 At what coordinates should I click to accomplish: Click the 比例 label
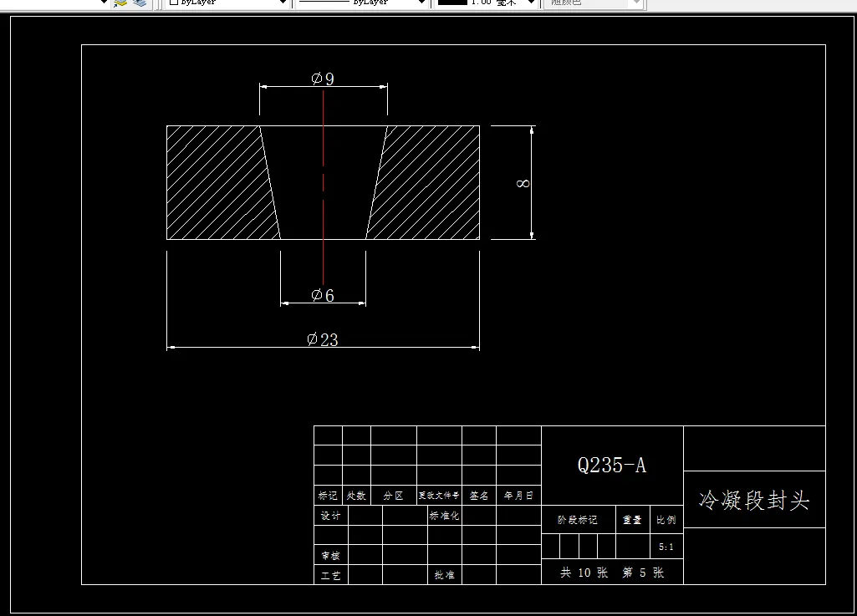point(666,520)
